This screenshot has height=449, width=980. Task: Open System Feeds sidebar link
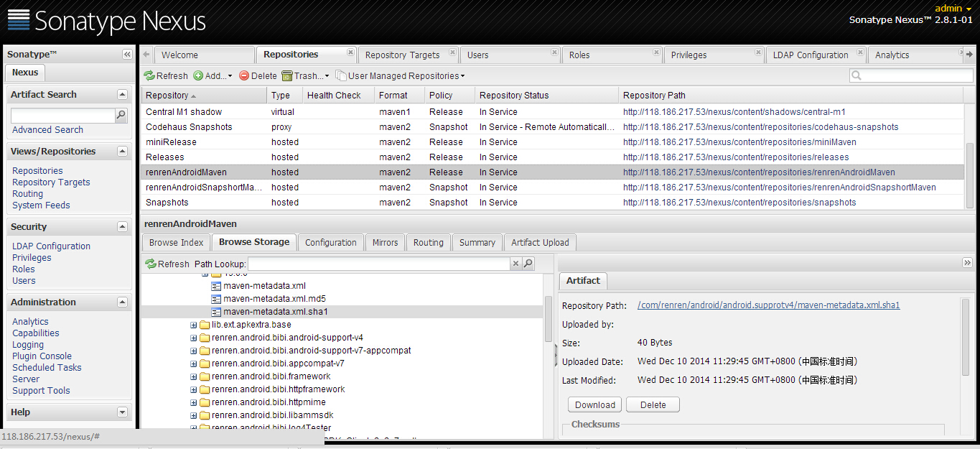41,205
